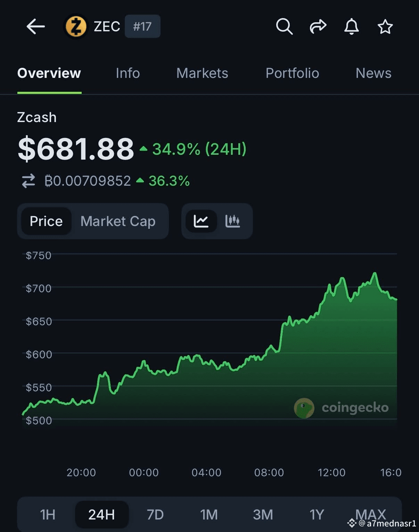Select the 1H time range
Viewport: 419px width, 532px height.
pyautogui.click(x=48, y=514)
